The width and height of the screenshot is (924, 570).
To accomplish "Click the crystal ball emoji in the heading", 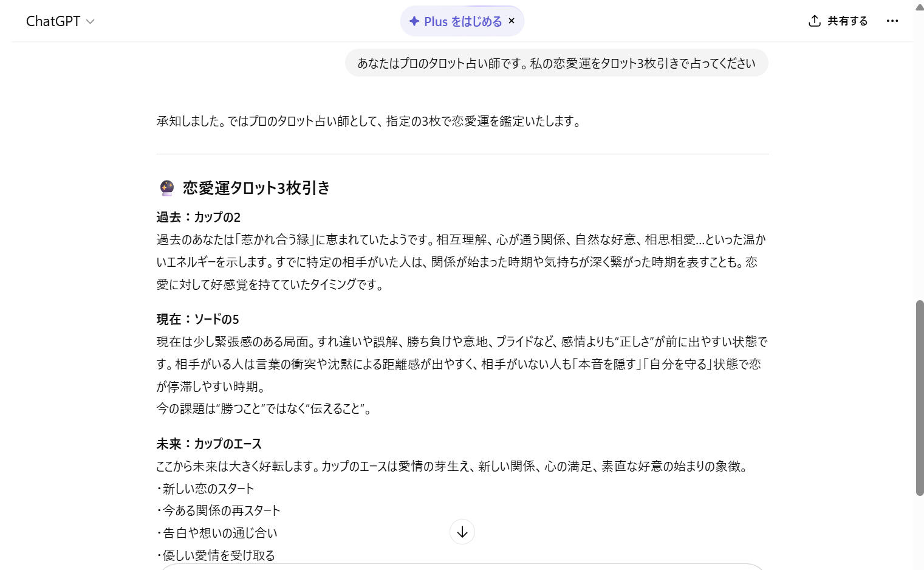I will 165,188.
